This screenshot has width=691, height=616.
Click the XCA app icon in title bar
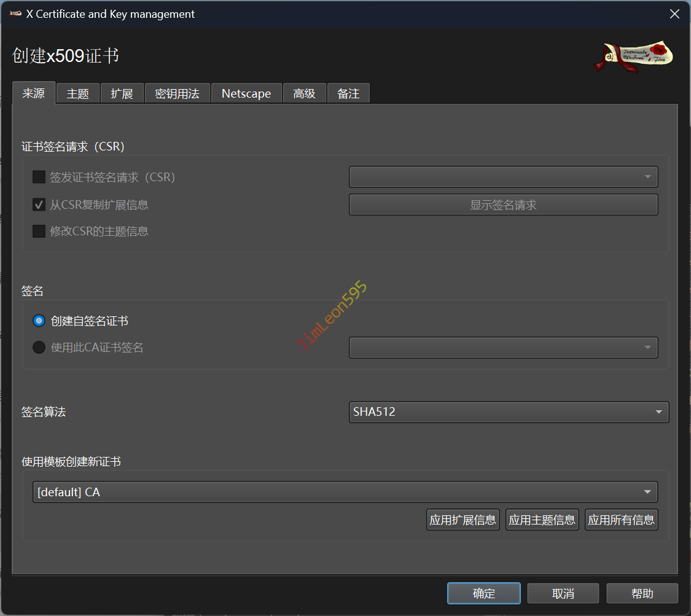click(x=15, y=14)
